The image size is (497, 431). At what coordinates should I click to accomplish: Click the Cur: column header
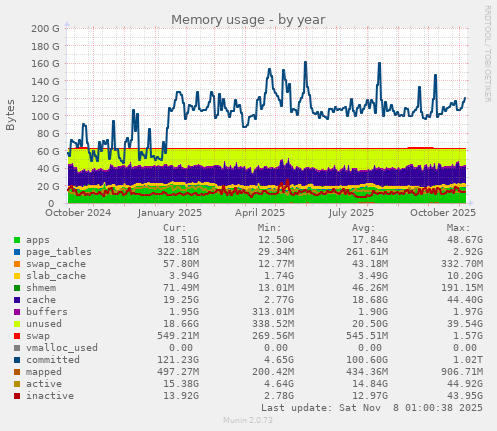coord(175,228)
